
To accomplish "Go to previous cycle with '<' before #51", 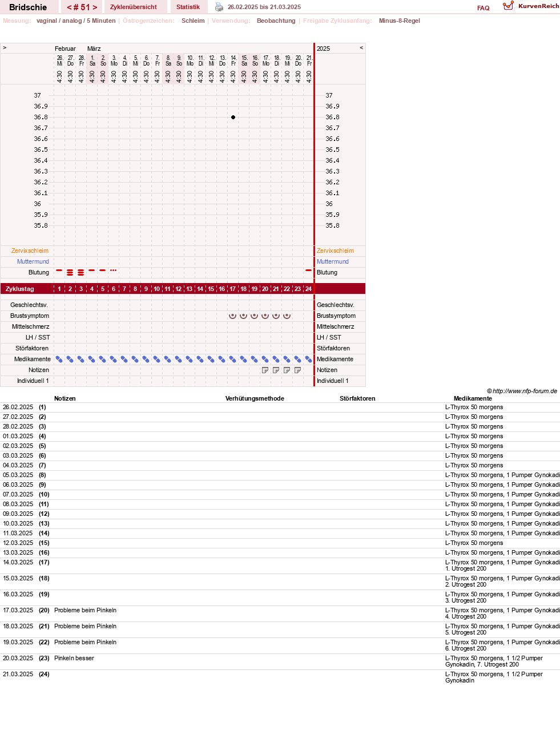I will (x=69, y=7).
